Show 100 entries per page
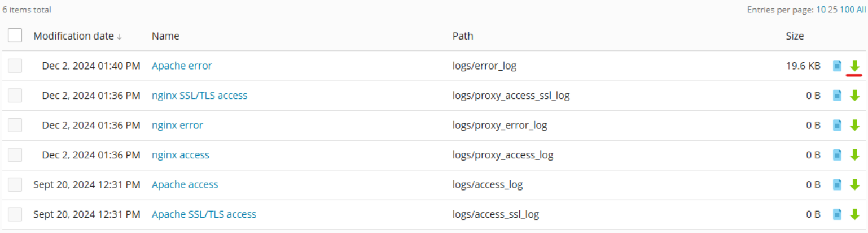The image size is (868, 233). pyautogui.click(x=847, y=10)
